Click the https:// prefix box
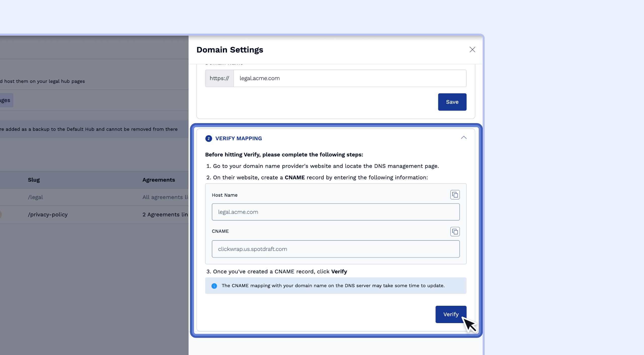The height and width of the screenshot is (355, 644). click(x=219, y=78)
